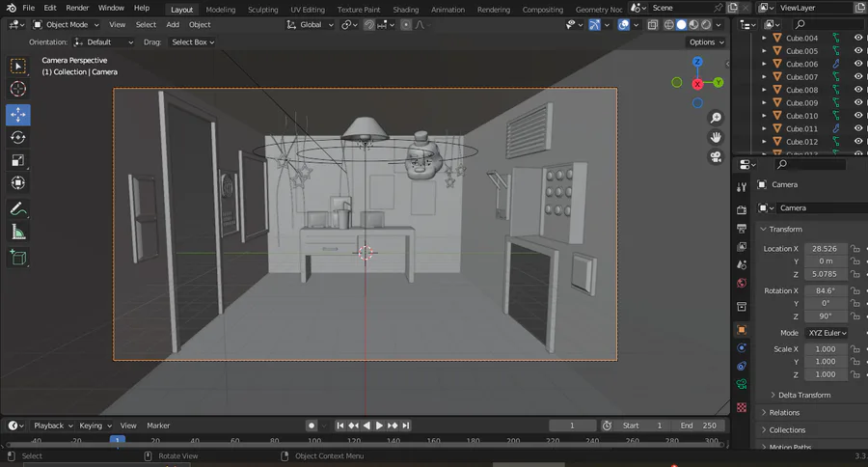Open the Orientation Default dropdown
868x467 pixels.
click(103, 42)
